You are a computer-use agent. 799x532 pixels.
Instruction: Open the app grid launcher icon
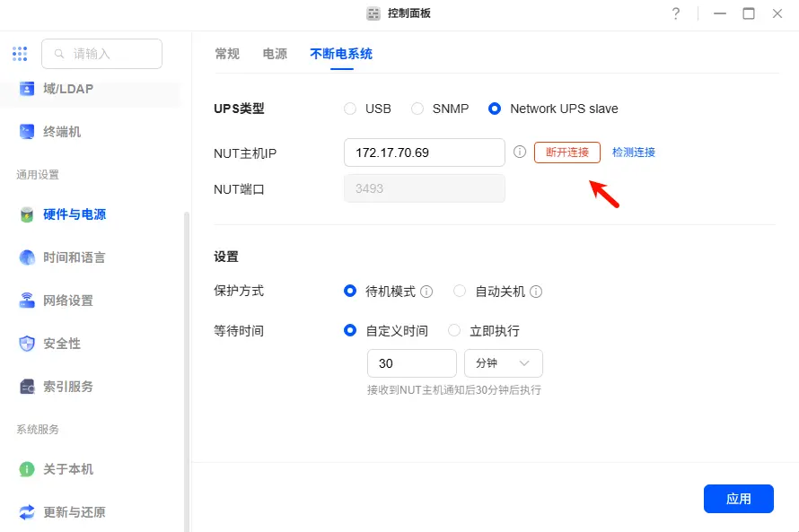point(20,54)
